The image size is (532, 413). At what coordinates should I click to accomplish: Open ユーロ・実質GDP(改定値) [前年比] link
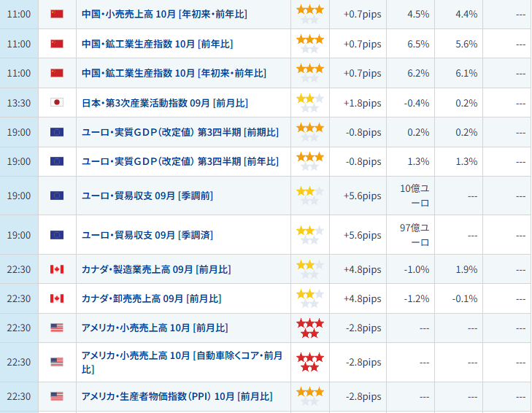pos(180,161)
